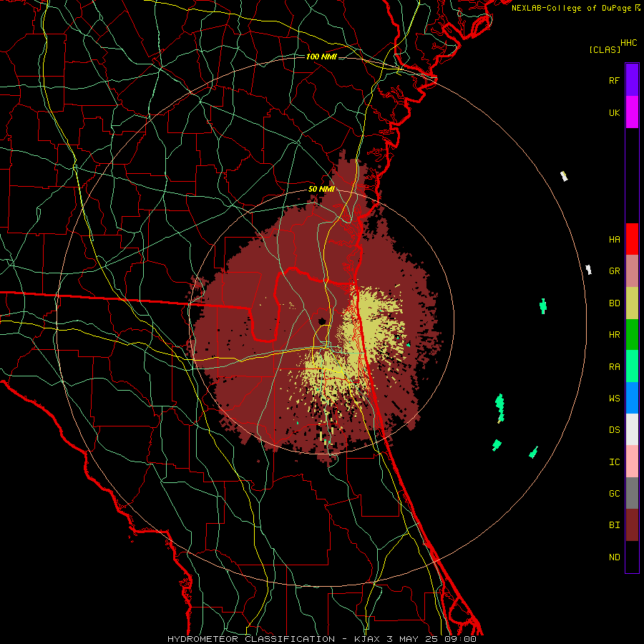
Task: Click the "RA" legend label
Action: pyautogui.click(x=614, y=367)
